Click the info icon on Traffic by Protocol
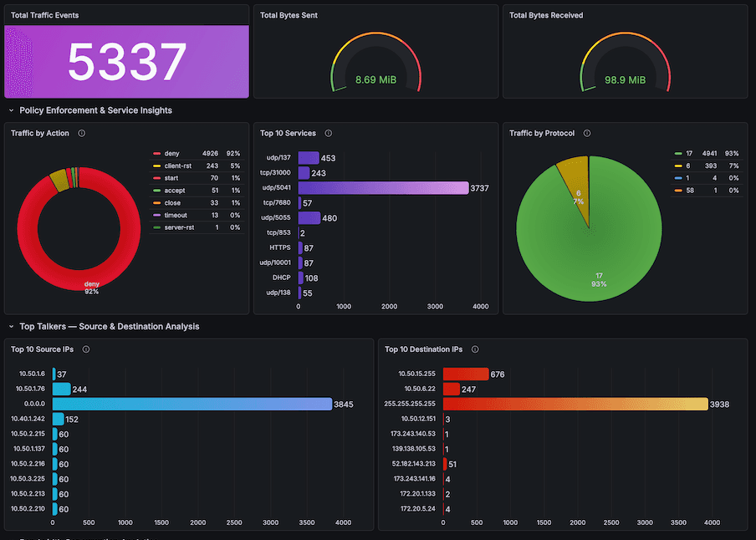The height and width of the screenshot is (540, 756). [x=588, y=133]
